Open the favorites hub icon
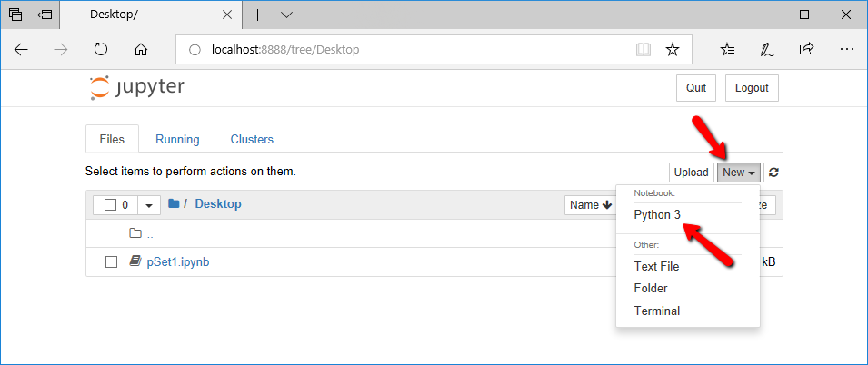The width and height of the screenshot is (868, 365). [727, 50]
